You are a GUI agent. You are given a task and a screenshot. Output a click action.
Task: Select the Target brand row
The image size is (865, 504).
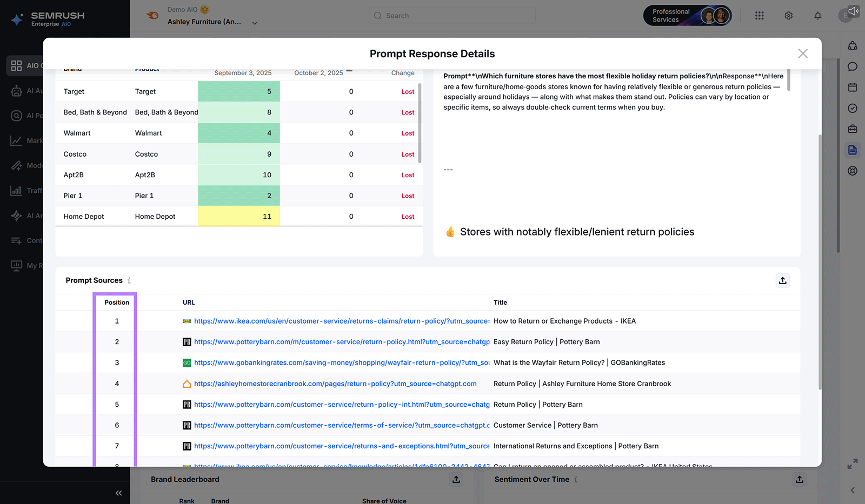click(239, 91)
